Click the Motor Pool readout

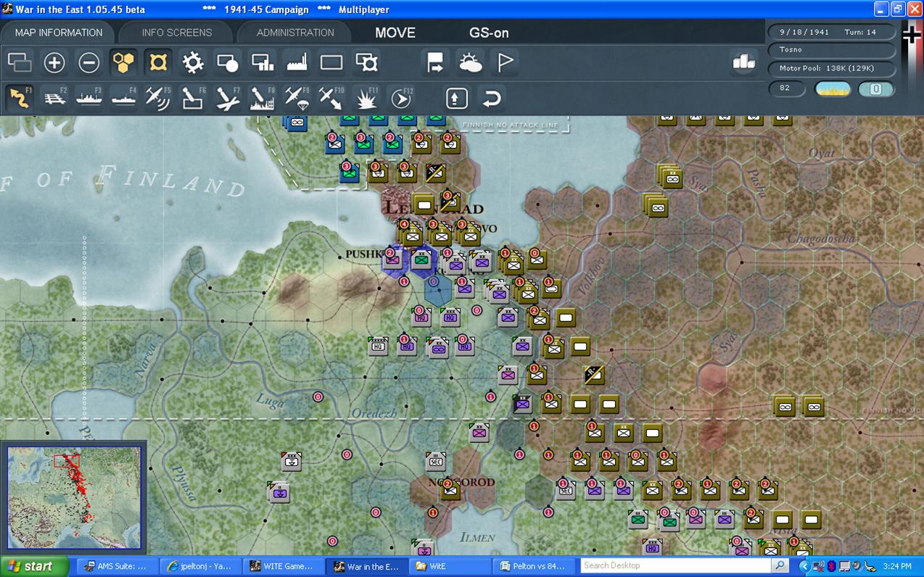[831, 68]
